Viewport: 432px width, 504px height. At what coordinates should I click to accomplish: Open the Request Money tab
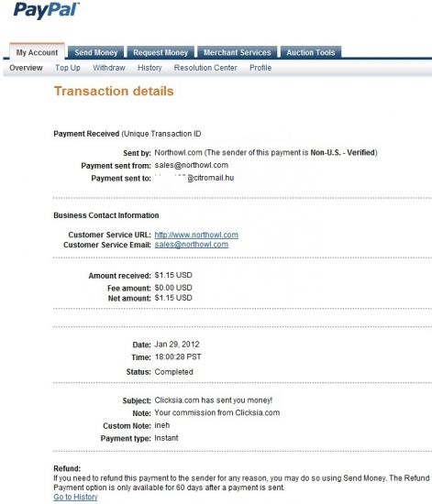click(161, 52)
